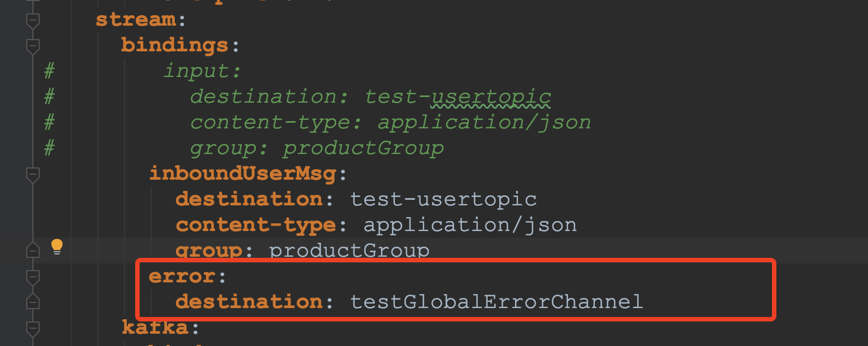
Task: Click the application/json value under content-type
Action: [470, 225]
